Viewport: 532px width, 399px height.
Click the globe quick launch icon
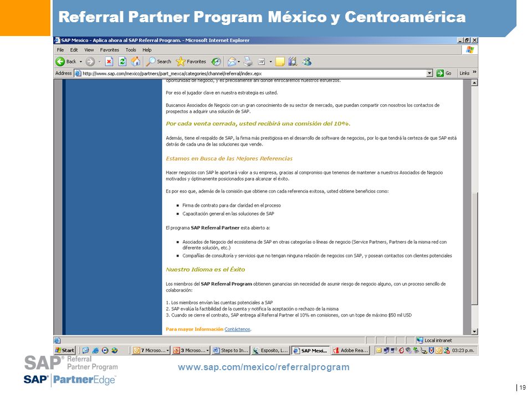point(115,350)
